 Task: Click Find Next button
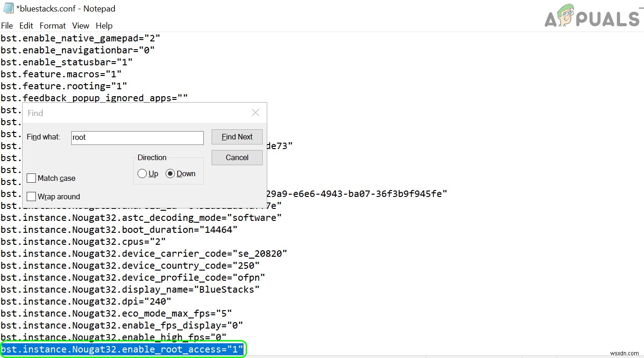(237, 137)
